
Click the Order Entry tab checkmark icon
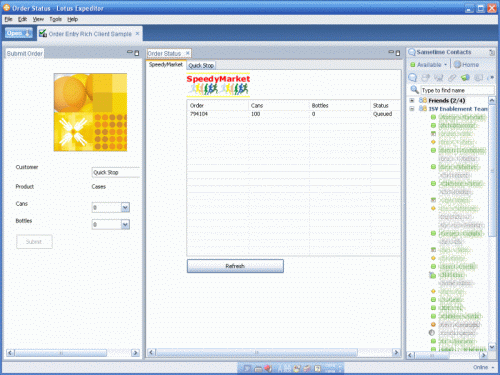pyautogui.click(x=43, y=33)
